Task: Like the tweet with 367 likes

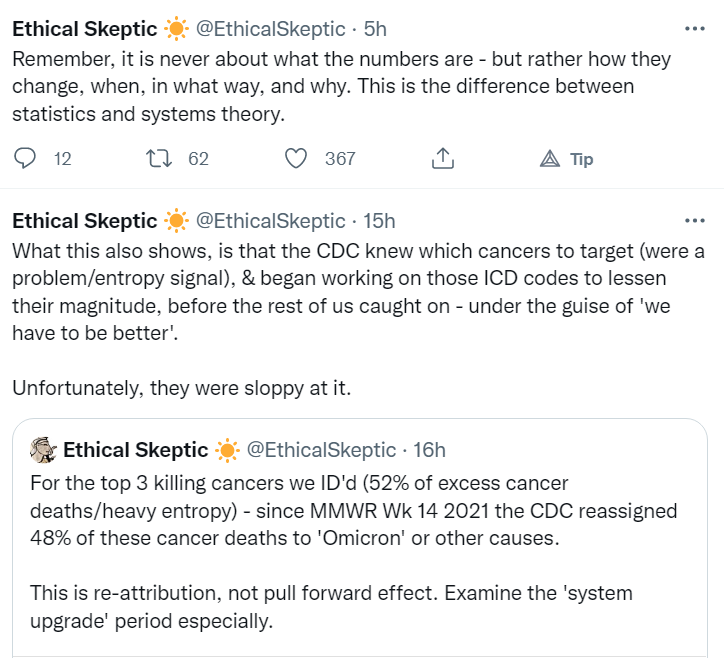Action: (295, 158)
